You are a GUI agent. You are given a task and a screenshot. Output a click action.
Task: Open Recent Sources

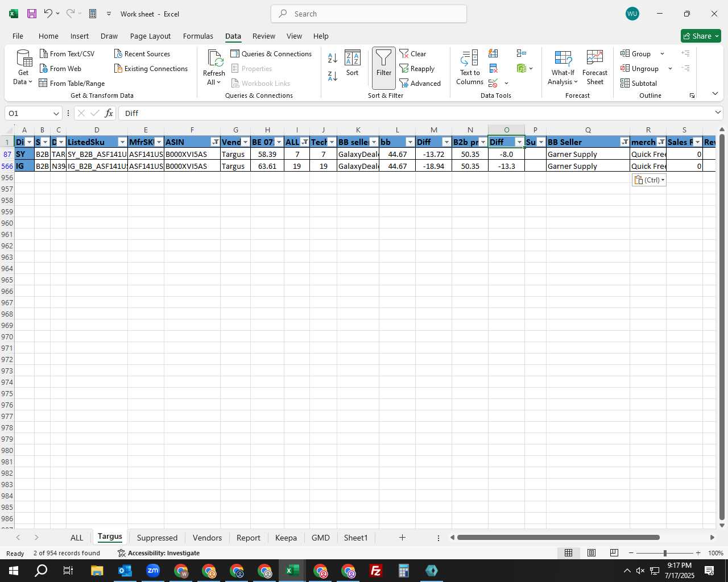tap(142, 53)
